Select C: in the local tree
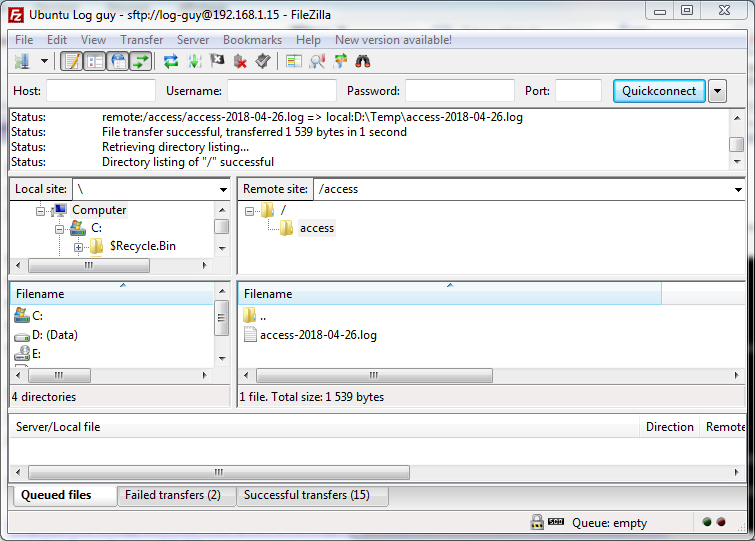The image size is (755, 541). pos(96,228)
